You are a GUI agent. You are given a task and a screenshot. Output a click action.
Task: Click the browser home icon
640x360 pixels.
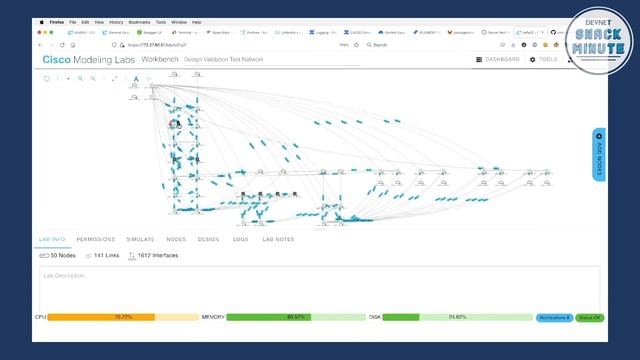[73, 45]
